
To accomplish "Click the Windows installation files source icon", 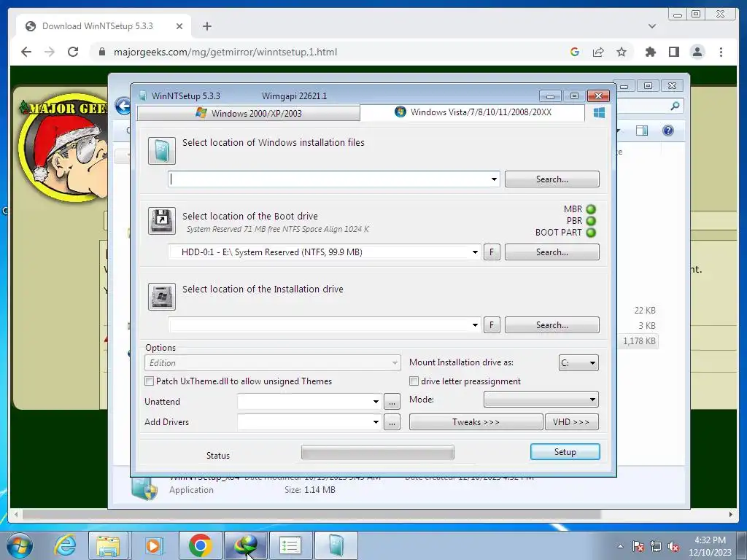I will click(161, 150).
